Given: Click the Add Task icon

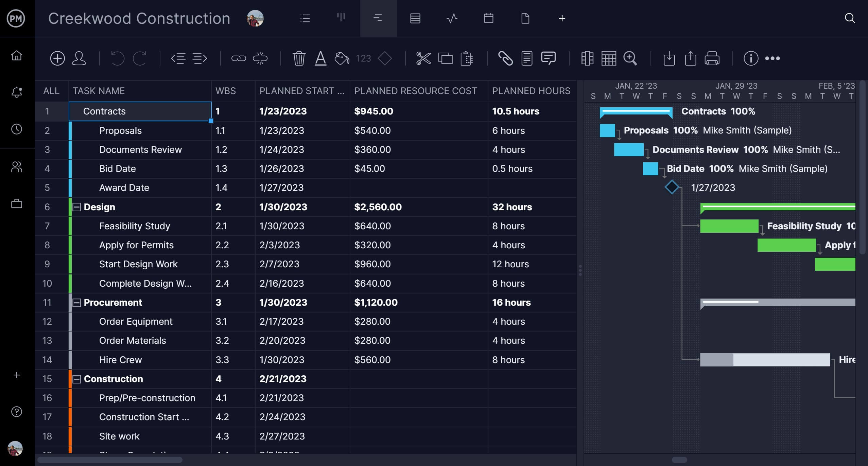Looking at the screenshot, I should click(x=56, y=58).
